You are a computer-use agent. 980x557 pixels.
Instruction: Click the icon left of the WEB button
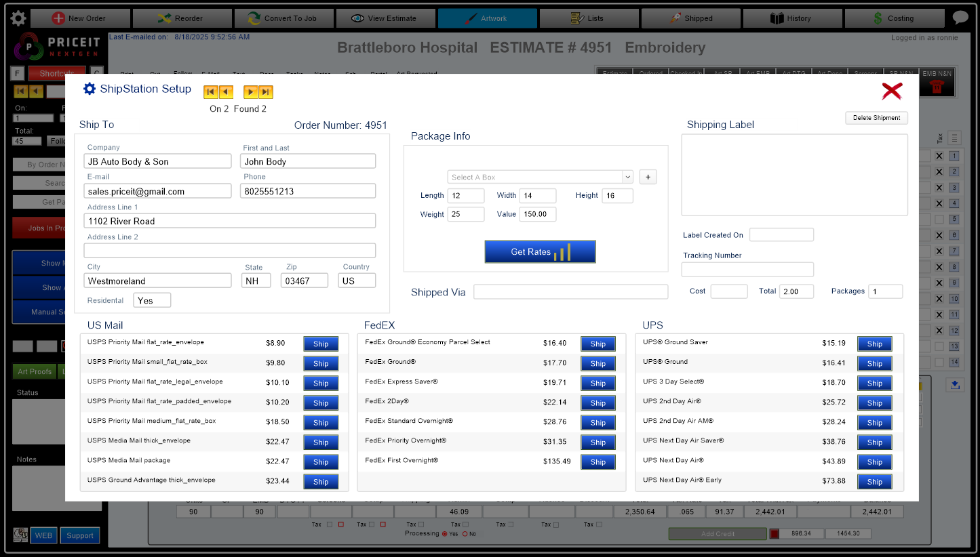(20, 535)
